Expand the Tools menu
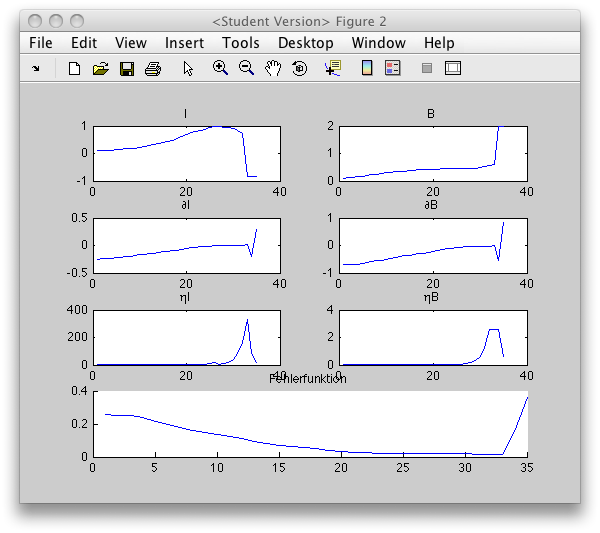600x533 pixels. (240, 43)
